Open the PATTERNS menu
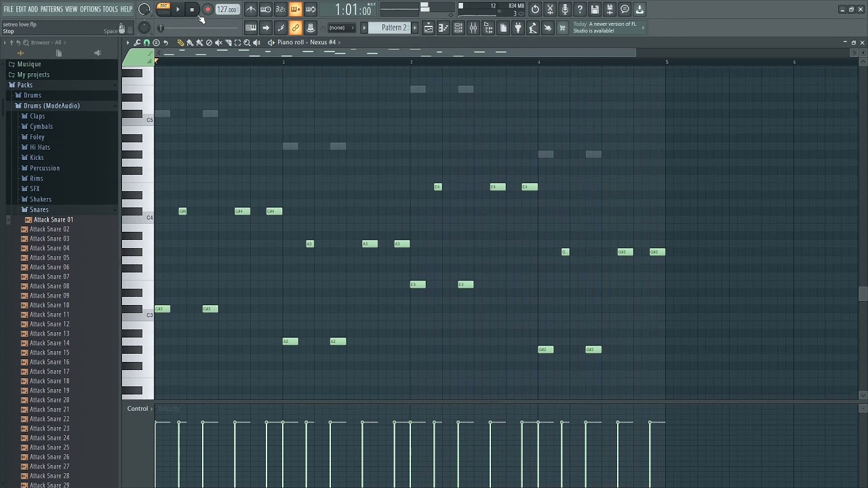The height and width of the screenshot is (488, 868). point(52,9)
